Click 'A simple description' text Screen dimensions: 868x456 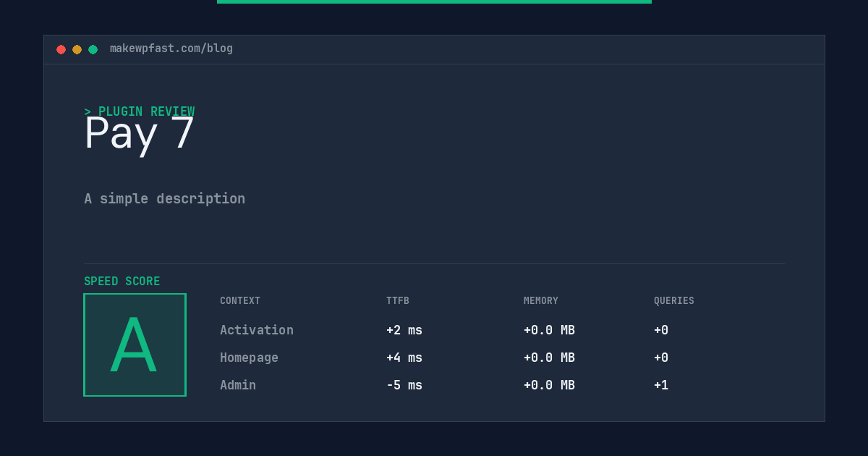164,198
